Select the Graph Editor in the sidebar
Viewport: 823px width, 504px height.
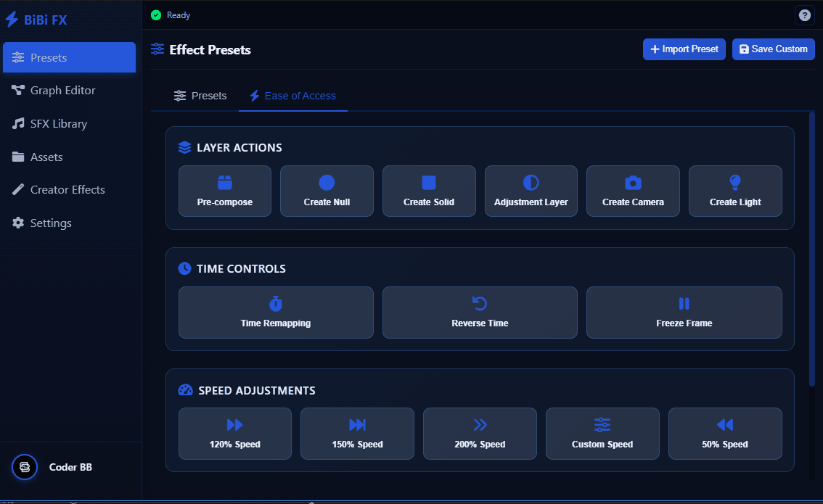pos(62,90)
